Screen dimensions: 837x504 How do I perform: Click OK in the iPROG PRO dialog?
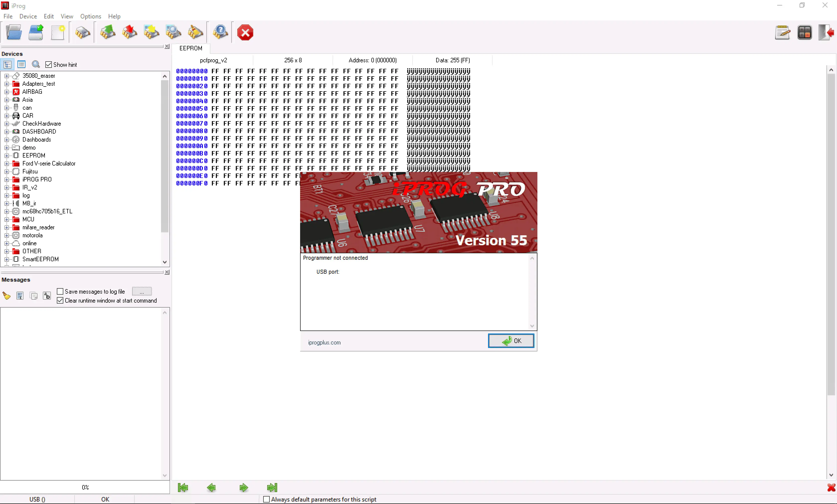point(511,341)
